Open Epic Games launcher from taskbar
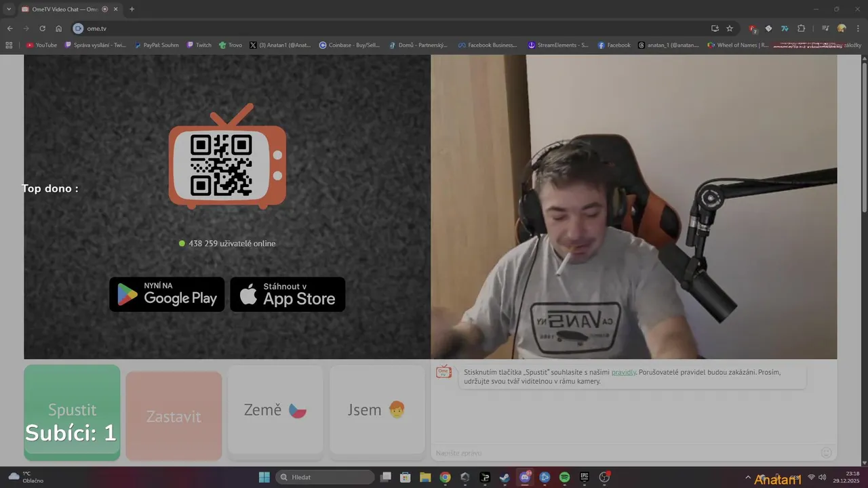The height and width of the screenshot is (488, 868). point(585,477)
